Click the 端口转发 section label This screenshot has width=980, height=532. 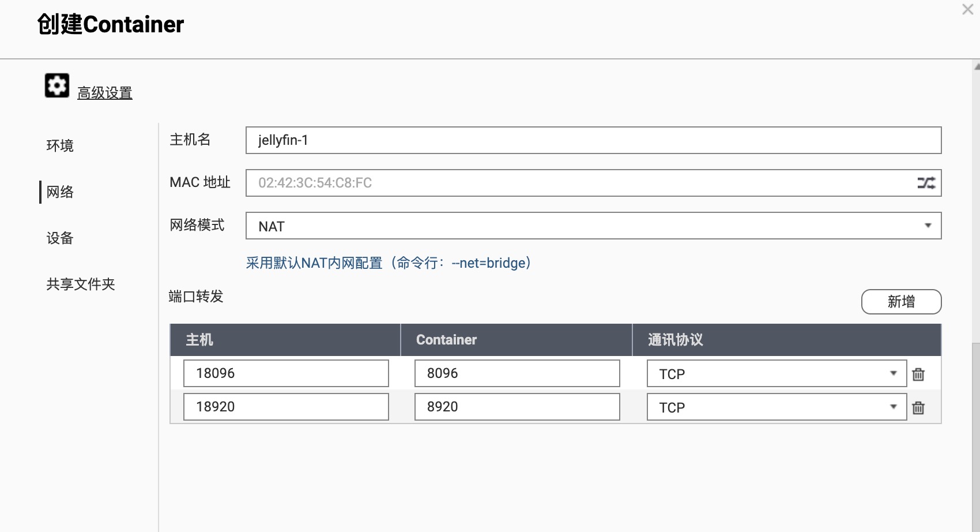coord(196,297)
